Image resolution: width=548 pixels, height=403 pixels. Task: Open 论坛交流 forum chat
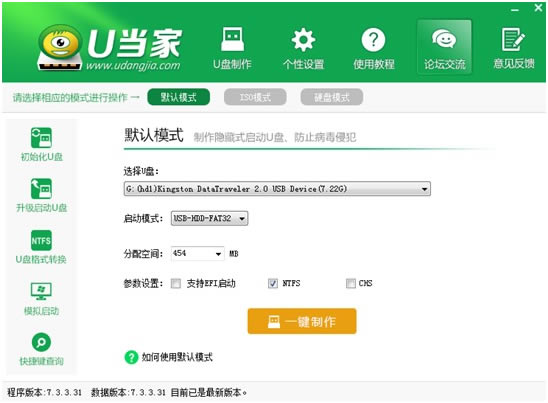[444, 47]
